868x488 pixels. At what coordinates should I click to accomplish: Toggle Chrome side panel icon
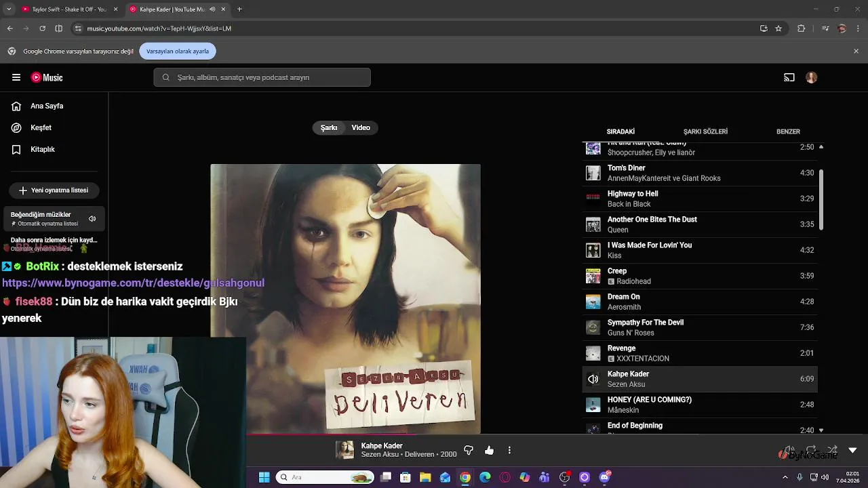[58, 28]
